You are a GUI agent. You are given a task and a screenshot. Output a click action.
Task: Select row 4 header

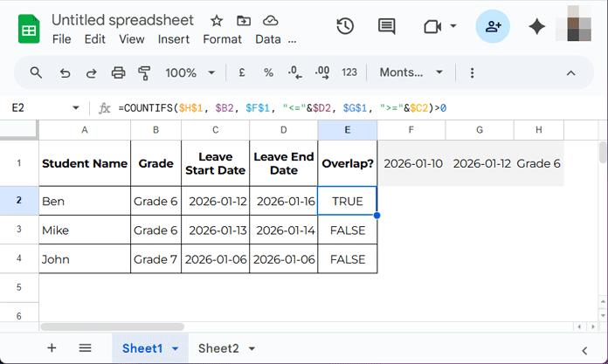tap(19, 258)
